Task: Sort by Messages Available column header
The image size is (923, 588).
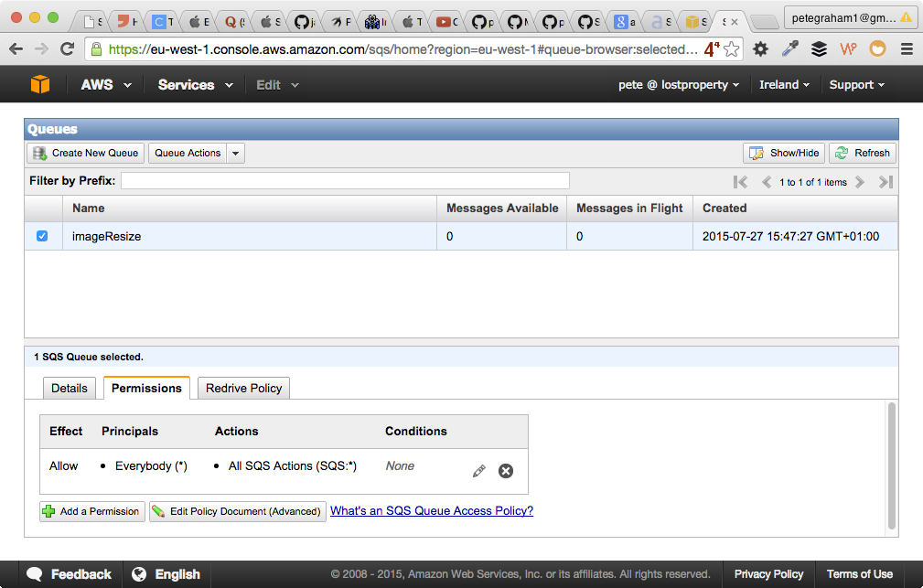Action: coord(502,208)
